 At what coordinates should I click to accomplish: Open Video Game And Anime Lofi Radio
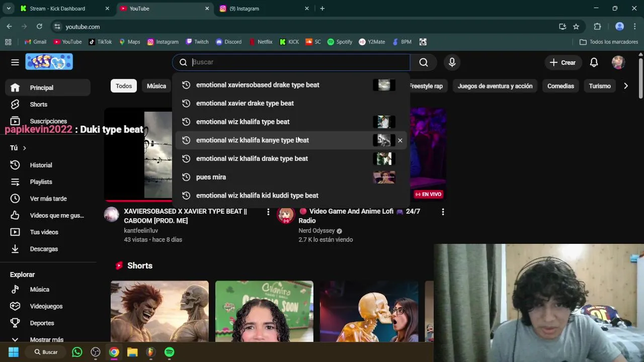[x=359, y=216]
